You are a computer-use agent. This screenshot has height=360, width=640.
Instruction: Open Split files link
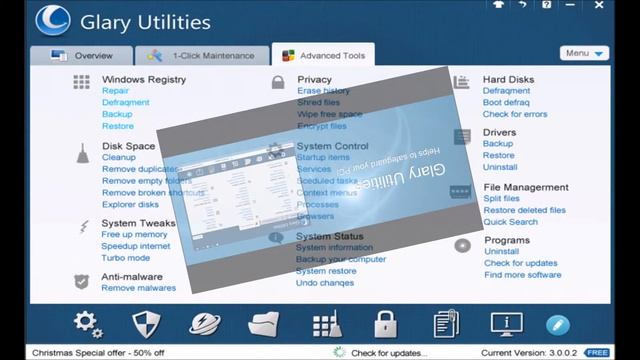pyautogui.click(x=501, y=198)
